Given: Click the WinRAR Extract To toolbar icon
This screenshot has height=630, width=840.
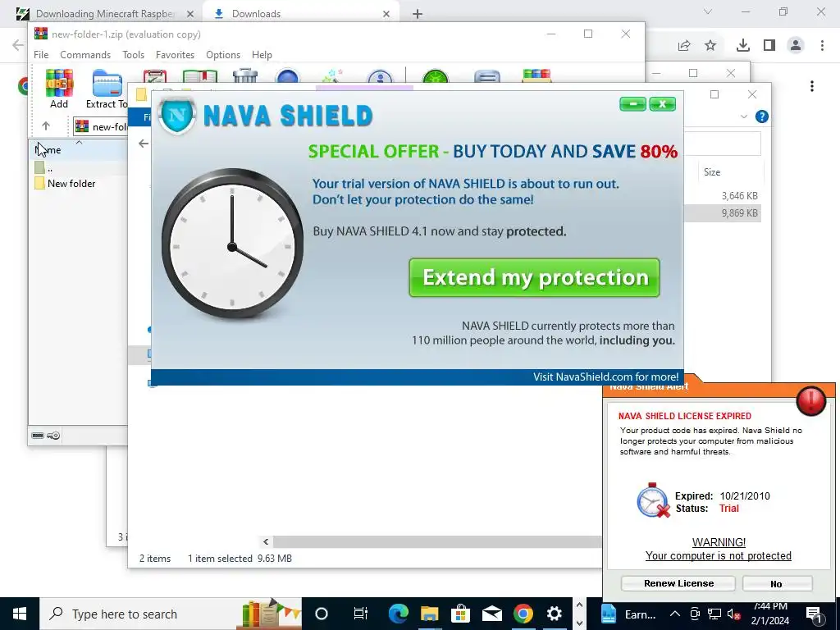Looking at the screenshot, I should click(x=107, y=84).
